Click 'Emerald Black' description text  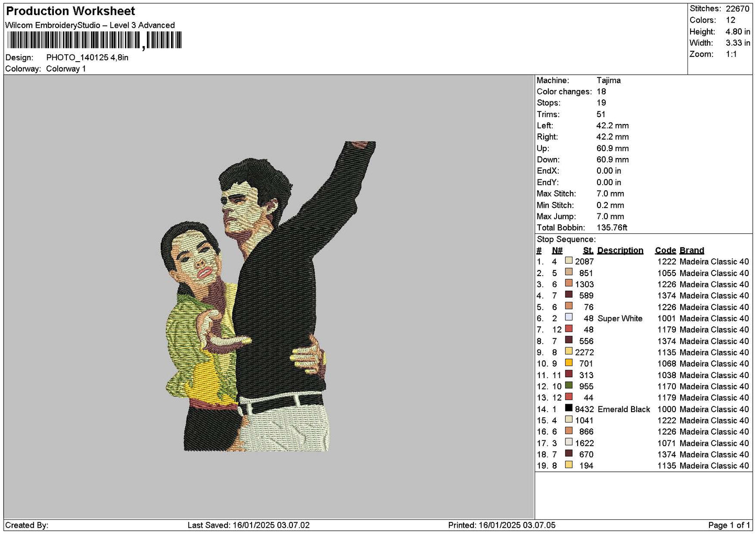click(624, 410)
